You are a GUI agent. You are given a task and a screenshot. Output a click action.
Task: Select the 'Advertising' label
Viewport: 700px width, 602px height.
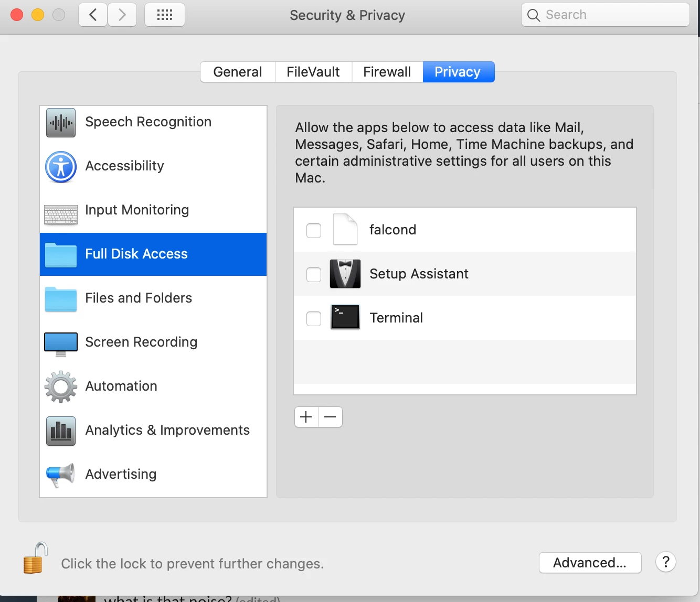coord(121,474)
